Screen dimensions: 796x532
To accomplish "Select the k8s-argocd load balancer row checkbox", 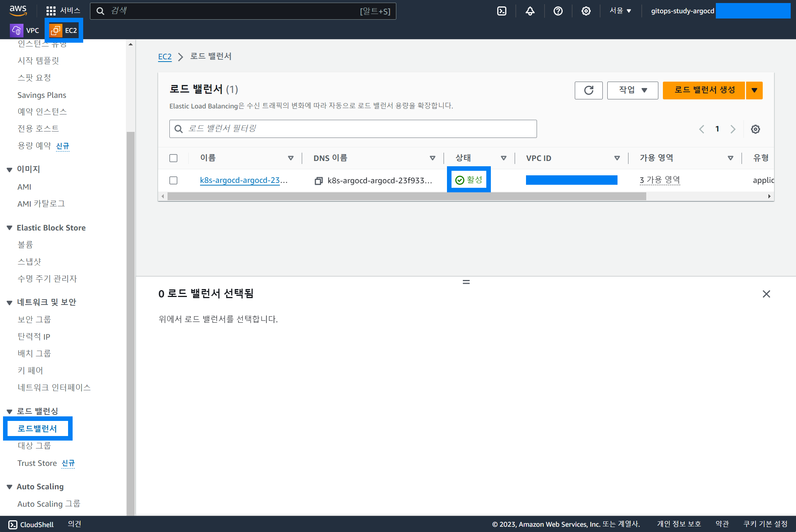I will pos(174,180).
